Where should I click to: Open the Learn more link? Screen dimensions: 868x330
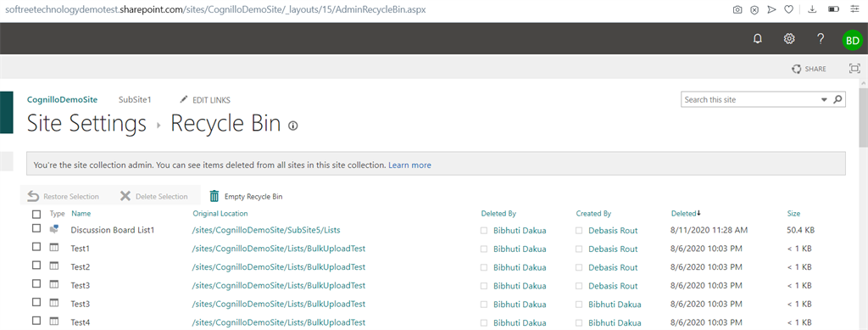(x=409, y=165)
